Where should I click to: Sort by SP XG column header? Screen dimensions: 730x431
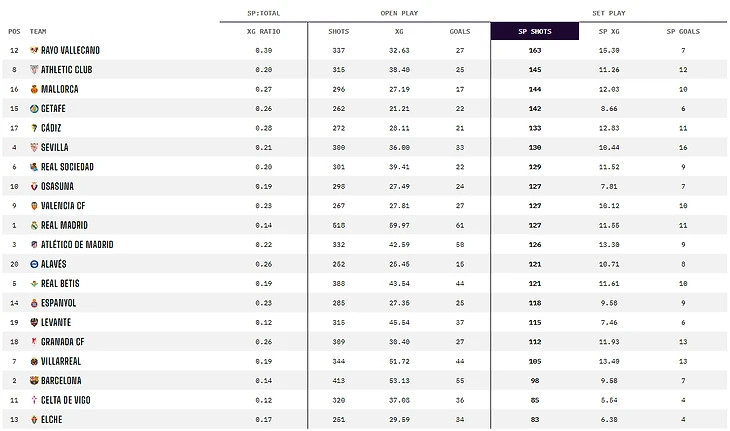tap(609, 31)
